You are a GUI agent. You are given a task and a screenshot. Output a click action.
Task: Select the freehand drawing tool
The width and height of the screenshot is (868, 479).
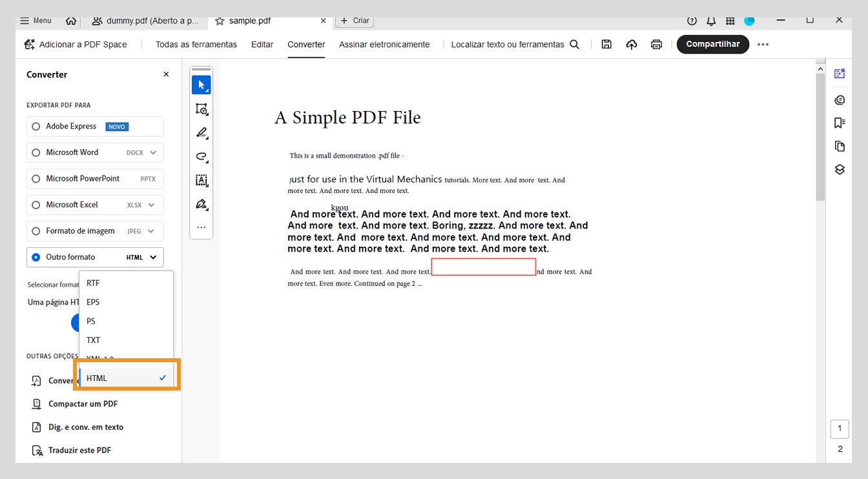click(x=201, y=156)
